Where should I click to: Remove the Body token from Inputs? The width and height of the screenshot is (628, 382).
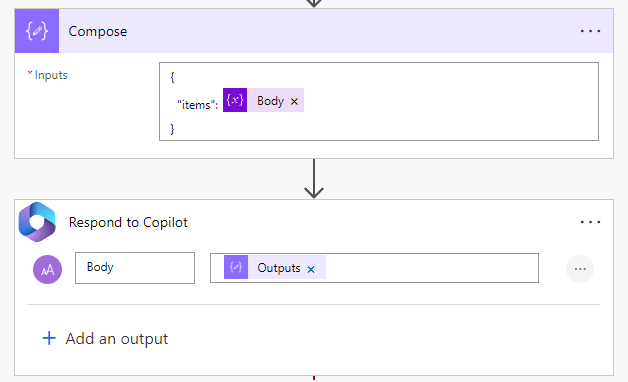(294, 102)
